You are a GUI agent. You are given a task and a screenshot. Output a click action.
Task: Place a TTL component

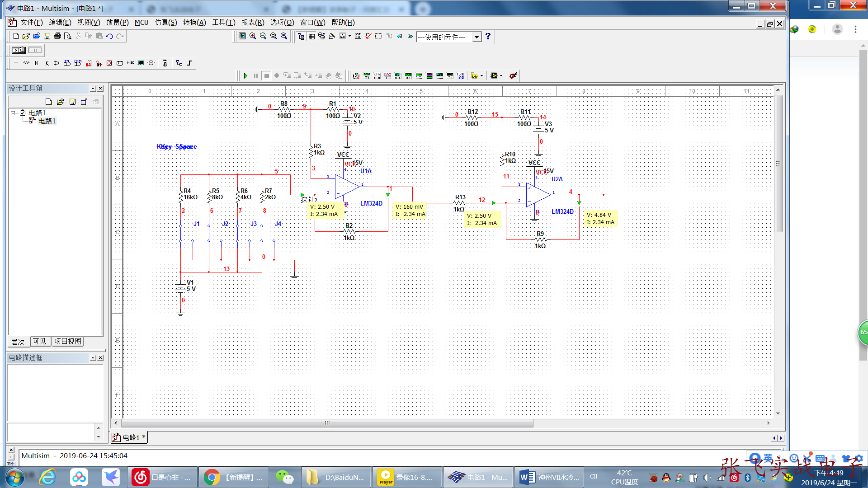[x=68, y=63]
